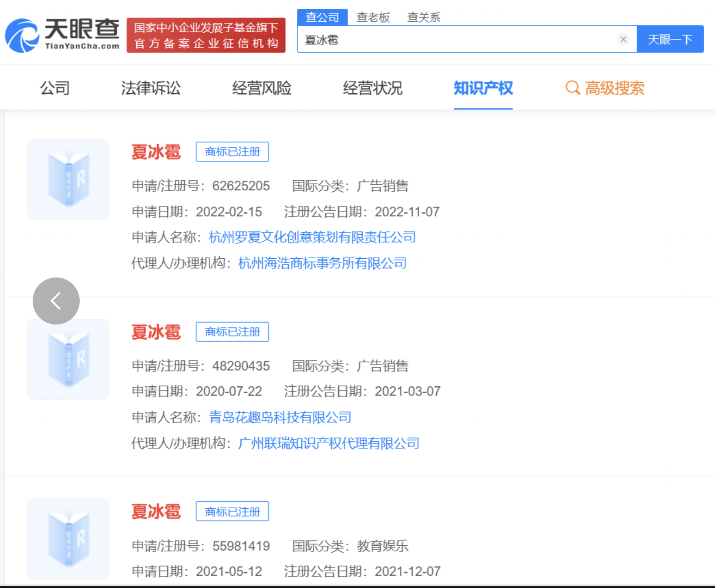The height and width of the screenshot is (588, 715).
Task: Select the 经营状况 results category
Action: pyautogui.click(x=372, y=88)
